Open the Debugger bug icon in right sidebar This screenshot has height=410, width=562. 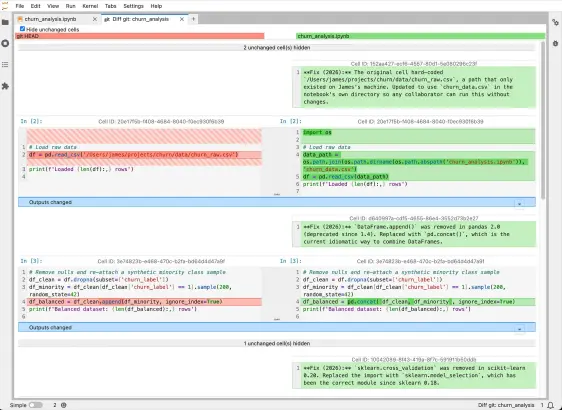point(555,43)
